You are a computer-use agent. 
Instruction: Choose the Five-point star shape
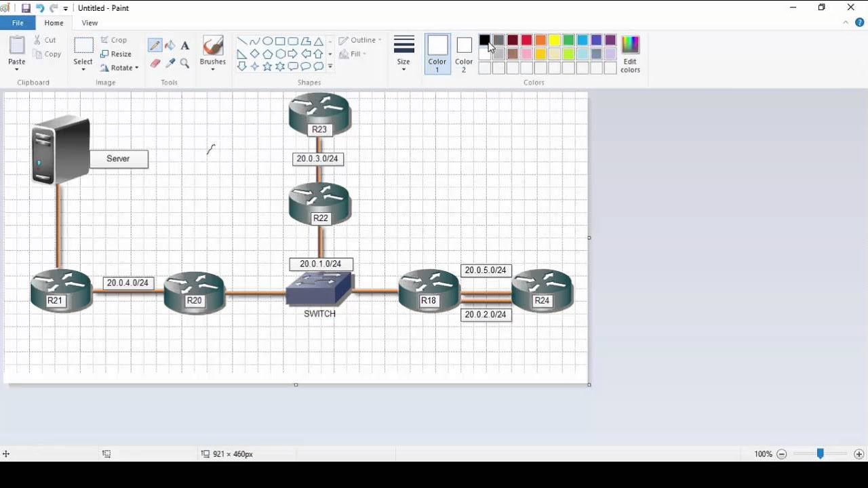[x=267, y=66]
